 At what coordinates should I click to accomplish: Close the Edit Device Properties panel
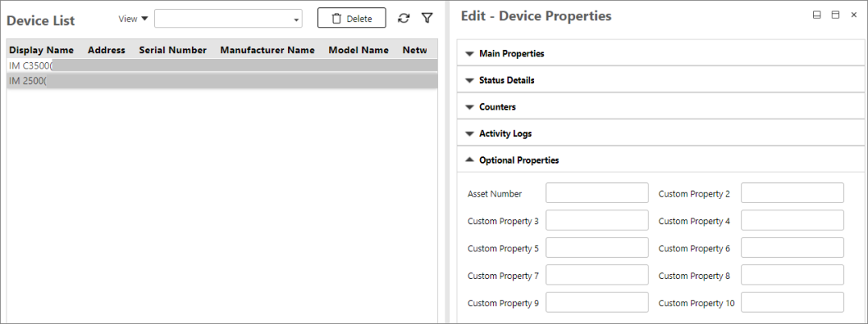pos(853,15)
